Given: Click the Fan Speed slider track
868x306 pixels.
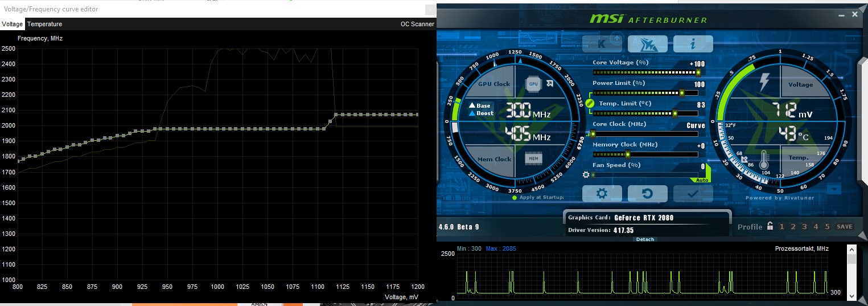Looking at the screenshot, I should coord(645,175).
